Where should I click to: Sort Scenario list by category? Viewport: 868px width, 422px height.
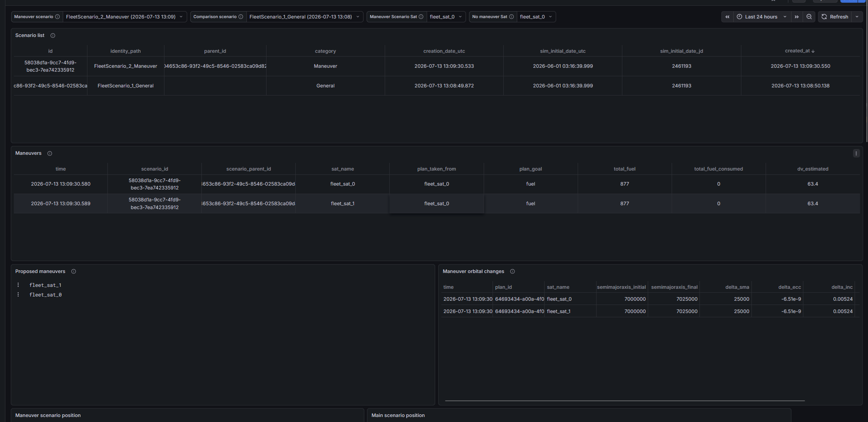pyautogui.click(x=325, y=51)
